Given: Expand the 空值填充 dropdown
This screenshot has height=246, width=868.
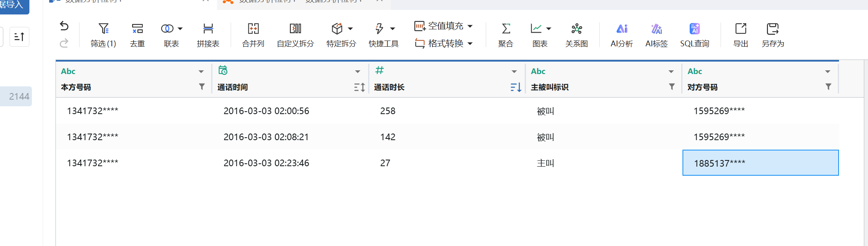Looking at the screenshot, I should tap(470, 26).
